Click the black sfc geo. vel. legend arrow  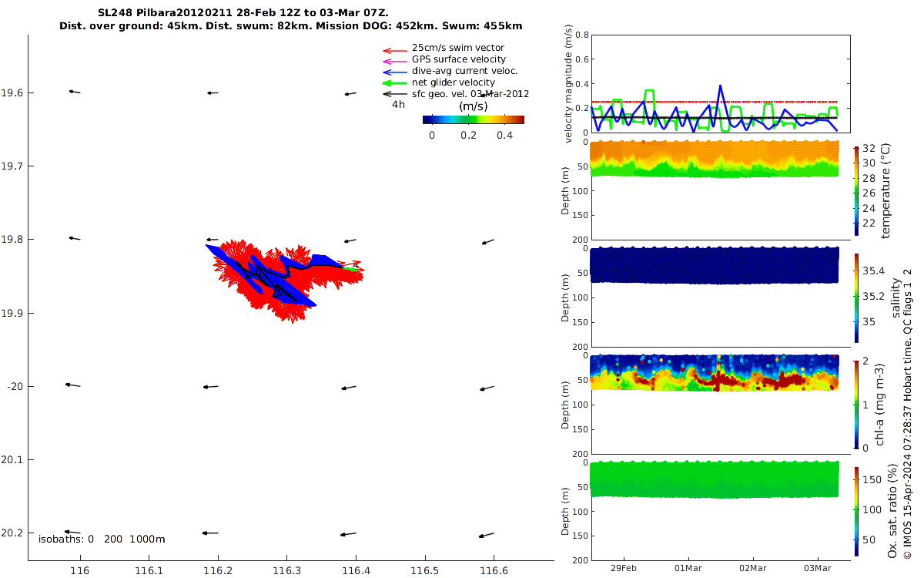[394, 94]
